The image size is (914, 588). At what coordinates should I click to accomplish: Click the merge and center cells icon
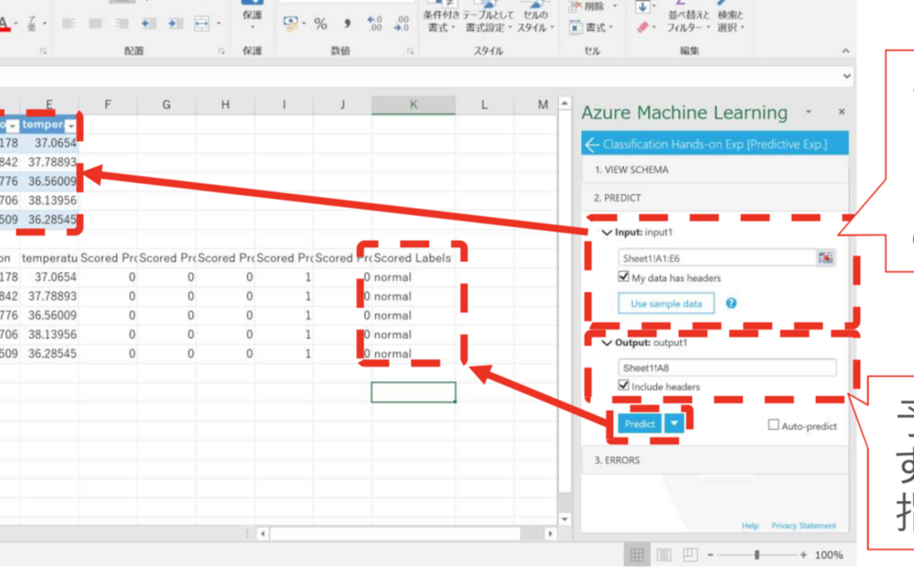pos(202,23)
